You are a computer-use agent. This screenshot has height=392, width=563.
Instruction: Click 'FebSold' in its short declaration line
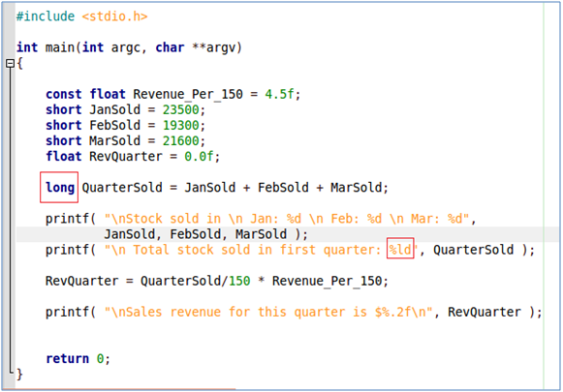click(x=115, y=125)
